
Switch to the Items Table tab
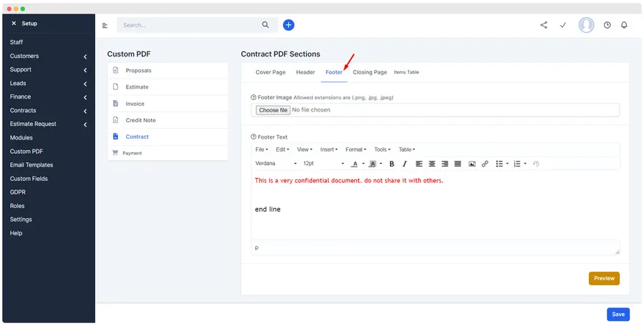(406, 72)
